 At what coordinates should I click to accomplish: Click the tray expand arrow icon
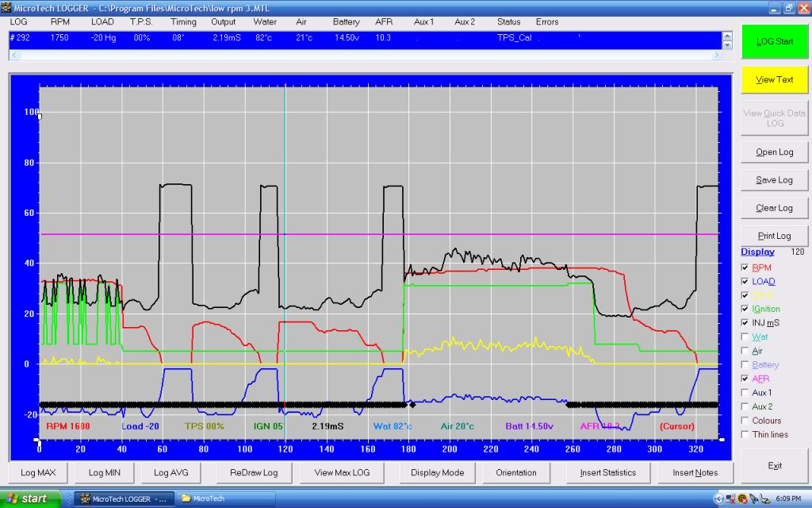(718, 498)
